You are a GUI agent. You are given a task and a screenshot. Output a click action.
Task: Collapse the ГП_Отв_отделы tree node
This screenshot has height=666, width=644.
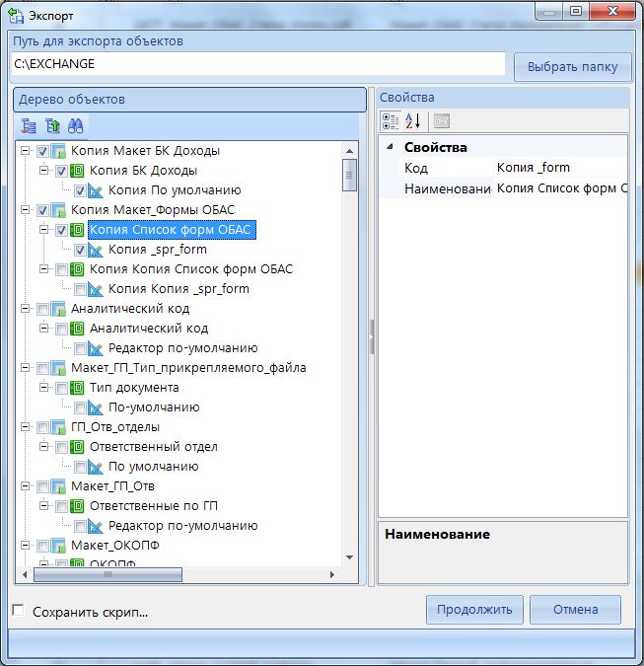(x=25, y=427)
